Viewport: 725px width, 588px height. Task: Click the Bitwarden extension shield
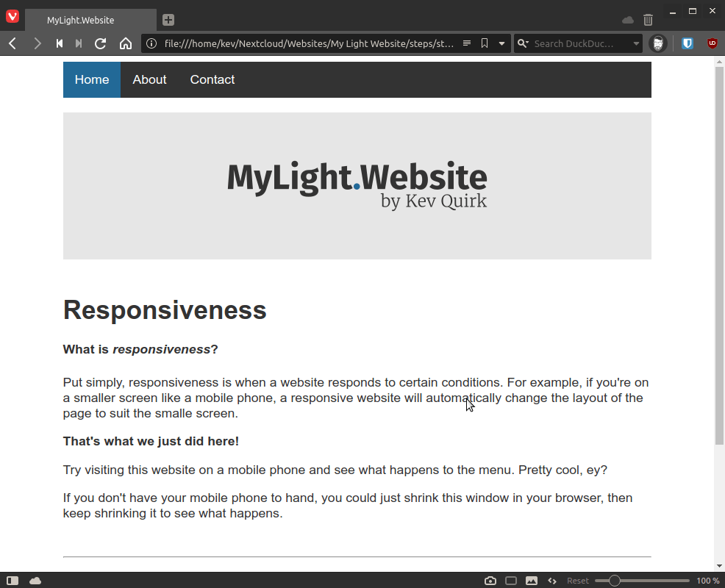pyautogui.click(x=686, y=43)
